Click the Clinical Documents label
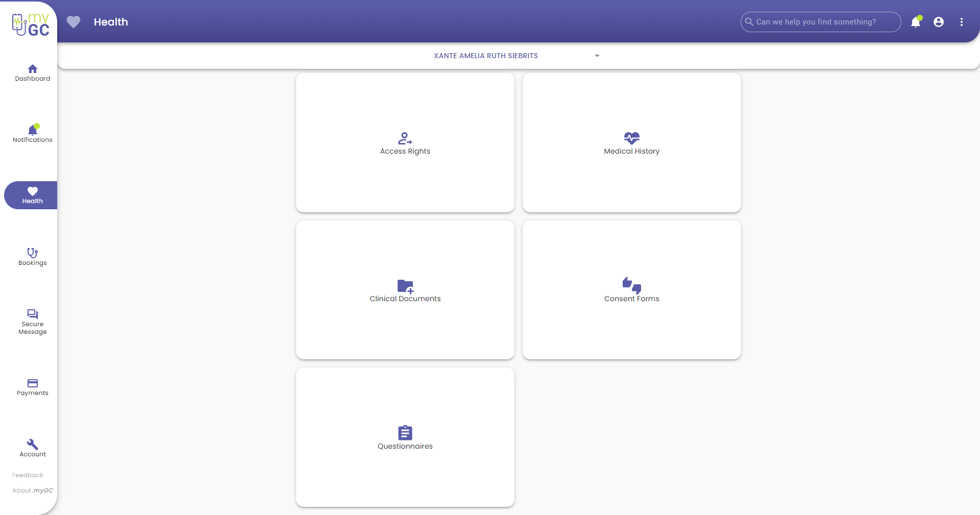This screenshot has width=980, height=515. point(405,299)
